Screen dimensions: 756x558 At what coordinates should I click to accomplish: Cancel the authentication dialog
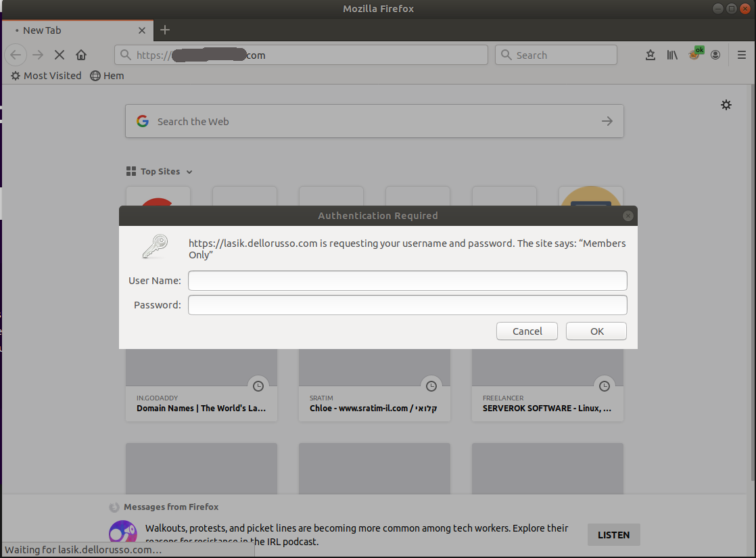tap(527, 331)
